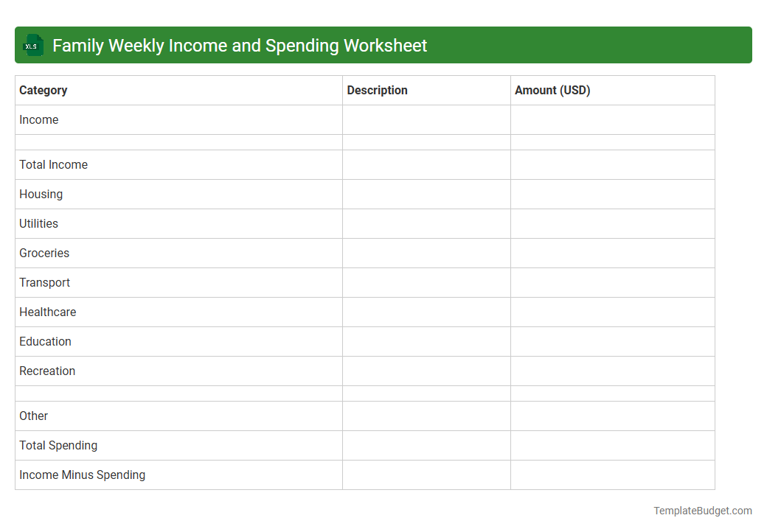Image resolution: width=767 pixels, height=532 pixels.
Task: Click the Healthcare category cell
Action: [47, 312]
